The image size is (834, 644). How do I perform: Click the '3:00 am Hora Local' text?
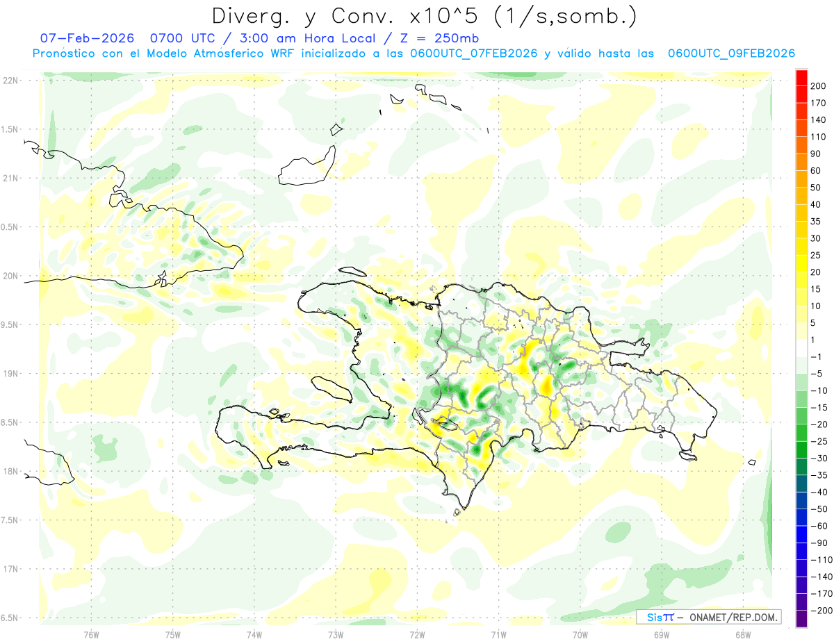pos(308,38)
